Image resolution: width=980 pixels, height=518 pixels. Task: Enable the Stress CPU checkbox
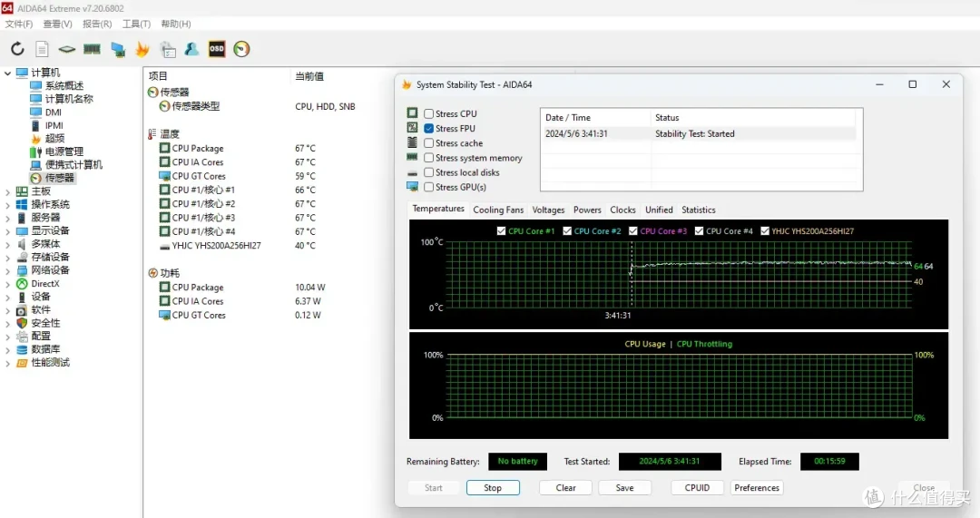pos(428,113)
